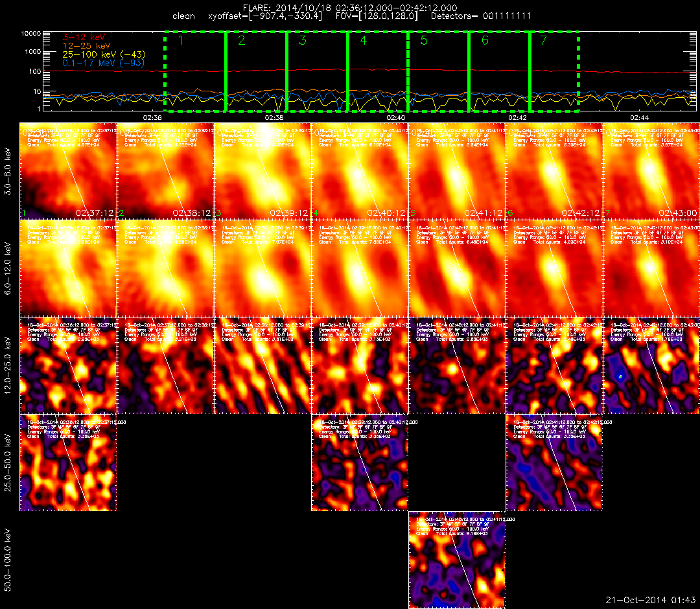
Task: Select the yellow "25-100 keV (-43)" legend entry
Action: 104,54
